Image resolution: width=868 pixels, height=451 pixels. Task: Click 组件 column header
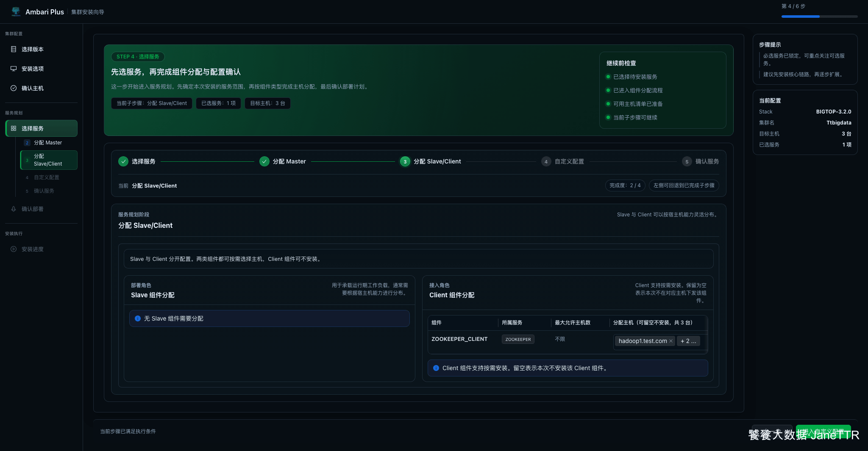[437, 323]
